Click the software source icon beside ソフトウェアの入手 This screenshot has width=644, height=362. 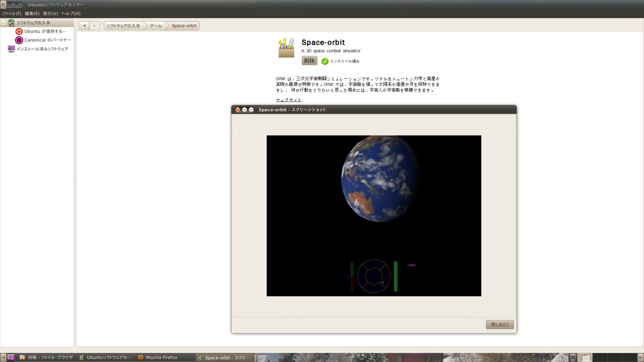11,23
